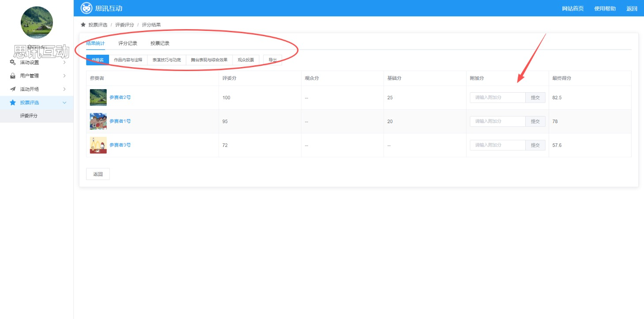Select the 观众投票 ranking filter
644x319 pixels.
[x=245, y=60]
